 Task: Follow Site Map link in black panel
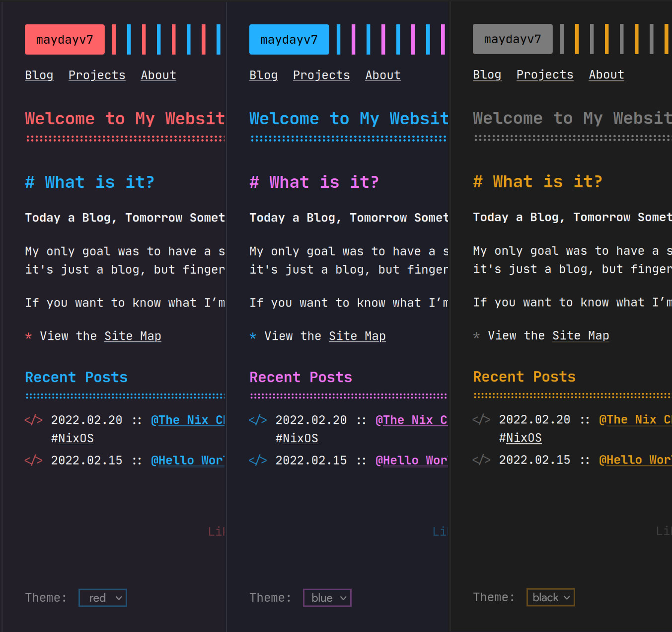(x=581, y=336)
